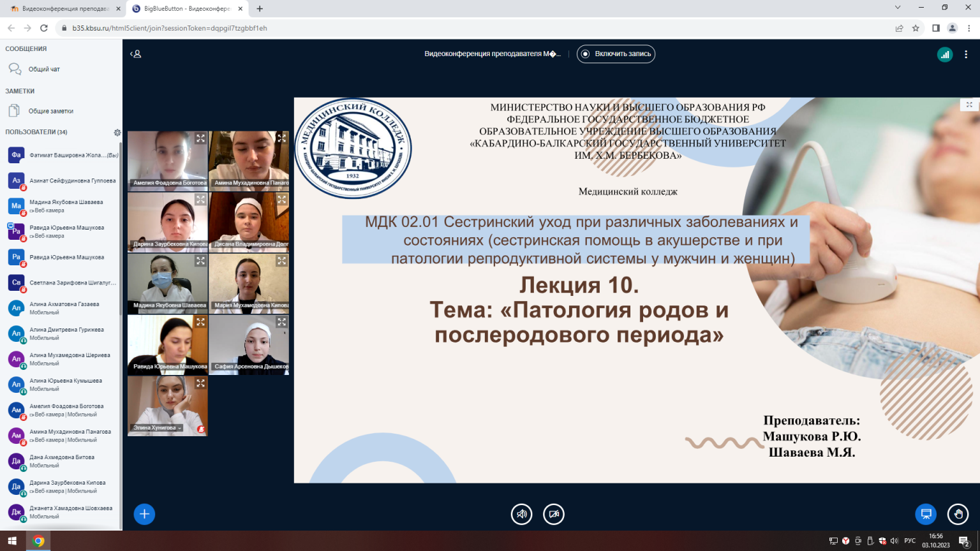Switch РУС input language in tray

pyautogui.click(x=910, y=541)
